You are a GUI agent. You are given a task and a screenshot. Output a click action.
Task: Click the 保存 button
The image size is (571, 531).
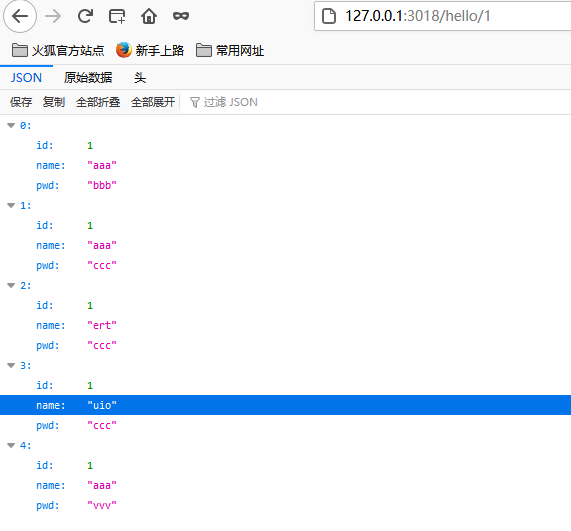pyautogui.click(x=21, y=102)
